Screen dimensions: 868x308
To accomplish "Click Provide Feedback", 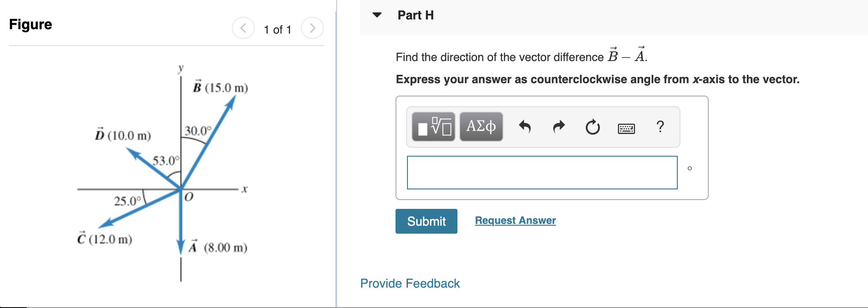I will pos(409,283).
